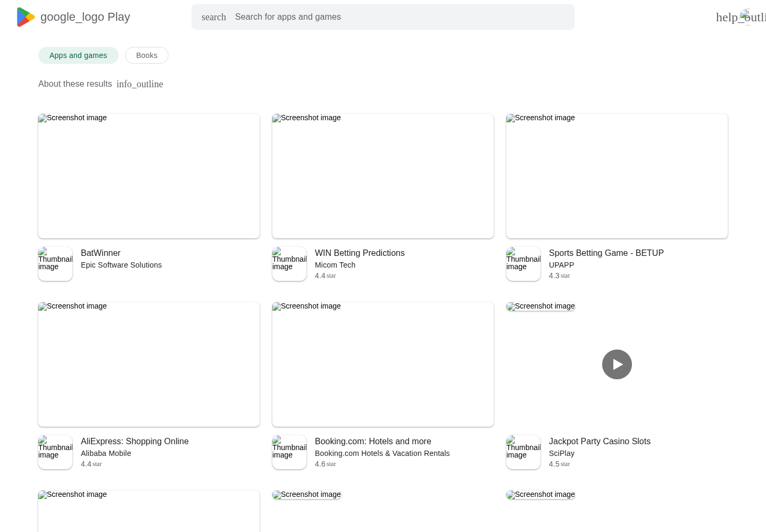Click the 4.5 star rating of Jackpot Party
766x532 pixels.
coord(559,464)
